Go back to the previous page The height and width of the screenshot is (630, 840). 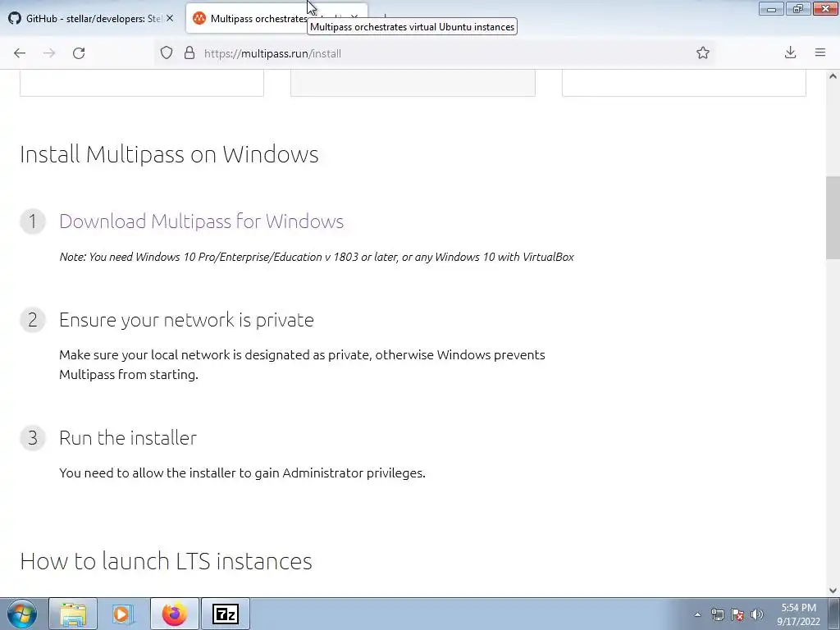click(20, 53)
